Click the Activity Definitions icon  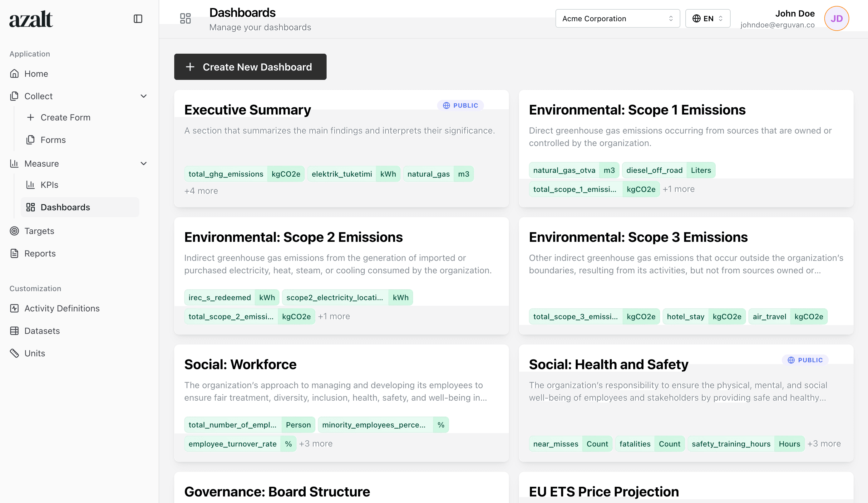14,308
